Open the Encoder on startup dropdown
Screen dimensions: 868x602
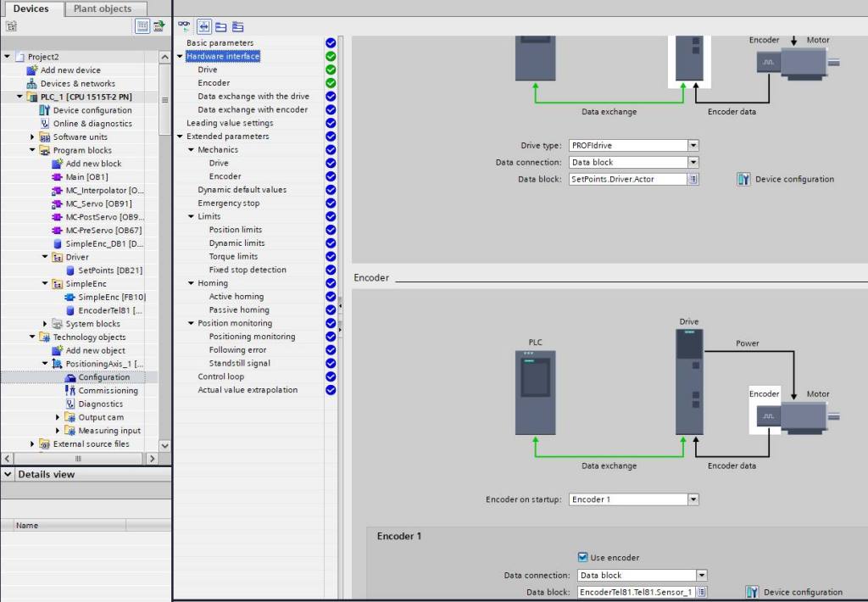tap(693, 499)
